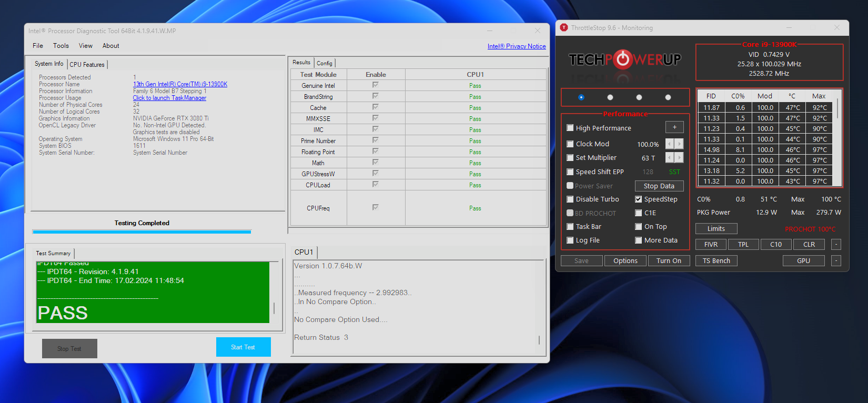Screen dimensions: 868x403
Task: Click the Prime Number enable checkbox
Action: 375,140
